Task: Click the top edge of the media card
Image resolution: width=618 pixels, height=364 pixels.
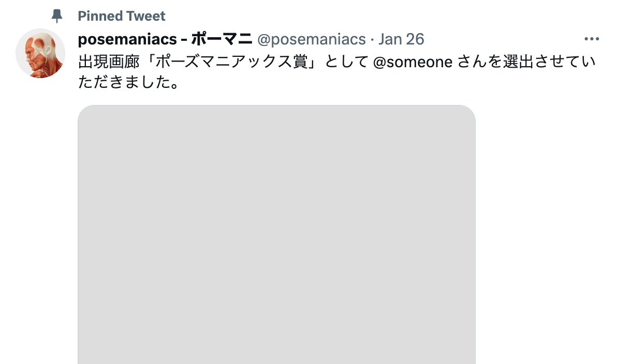Action: point(276,106)
